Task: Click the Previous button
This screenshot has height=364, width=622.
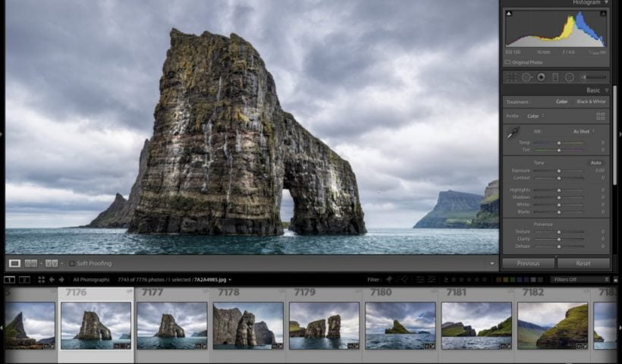Action: (528, 263)
